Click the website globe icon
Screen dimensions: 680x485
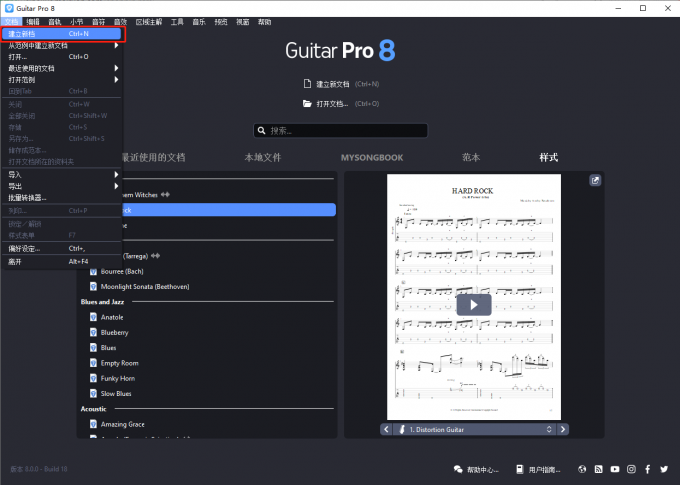click(582, 469)
